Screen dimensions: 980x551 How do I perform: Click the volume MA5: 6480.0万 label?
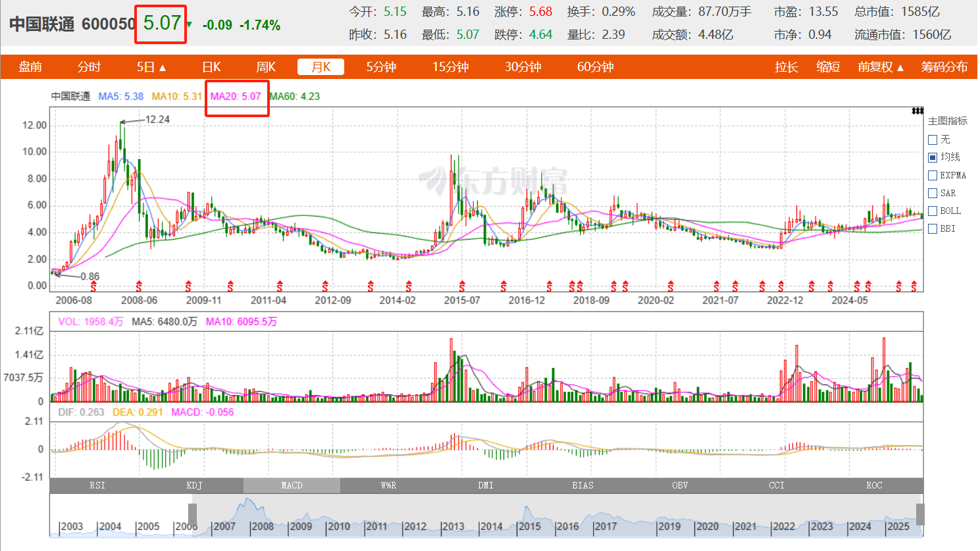164,322
